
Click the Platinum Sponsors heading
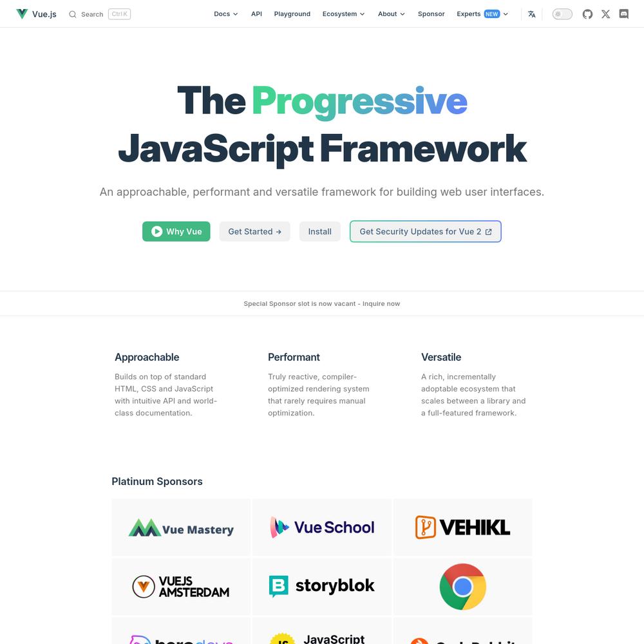point(157,481)
